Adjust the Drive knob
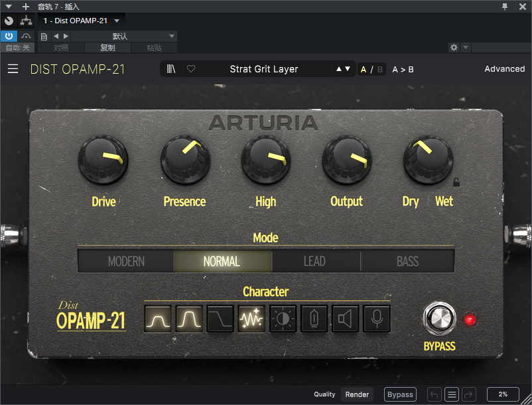Image resolution: width=532 pixels, height=405 pixels. tap(103, 160)
